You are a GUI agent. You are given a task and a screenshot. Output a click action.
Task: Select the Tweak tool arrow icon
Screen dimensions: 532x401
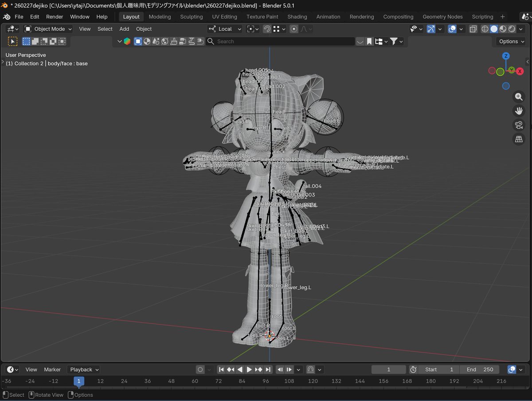tap(13, 41)
